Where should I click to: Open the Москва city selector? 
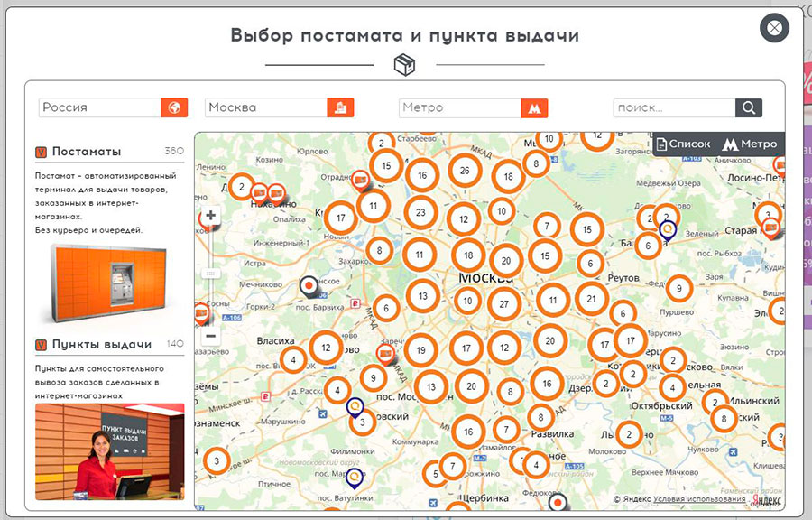(265, 107)
